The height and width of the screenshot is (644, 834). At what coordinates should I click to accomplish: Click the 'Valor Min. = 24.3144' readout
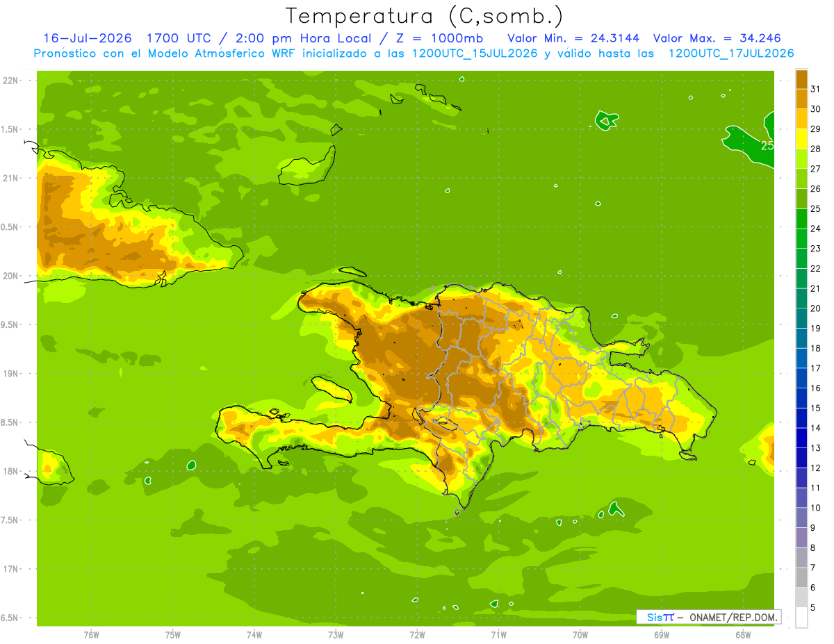pyautogui.click(x=573, y=38)
